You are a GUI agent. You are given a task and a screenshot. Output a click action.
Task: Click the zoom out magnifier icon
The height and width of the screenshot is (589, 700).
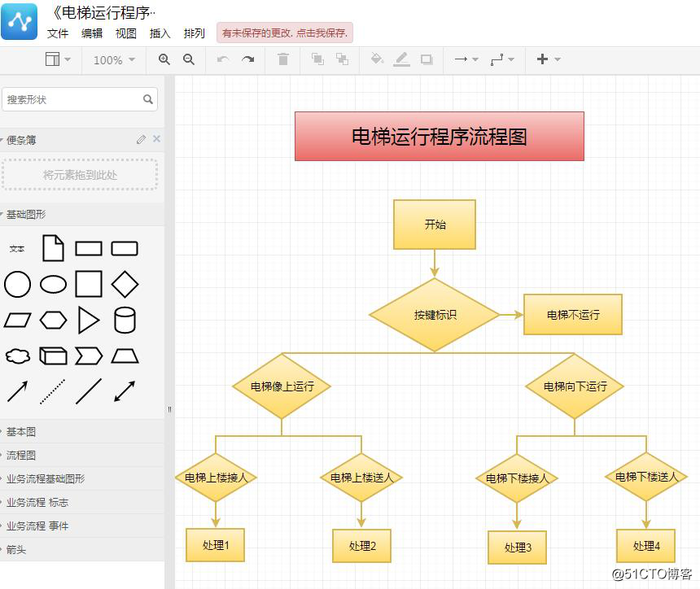[189, 59]
